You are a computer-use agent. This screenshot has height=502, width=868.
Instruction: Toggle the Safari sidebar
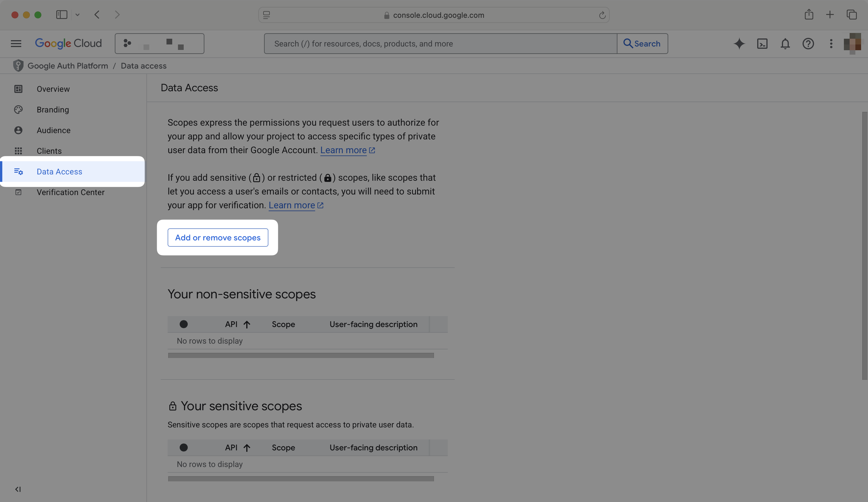[x=61, y=14]
